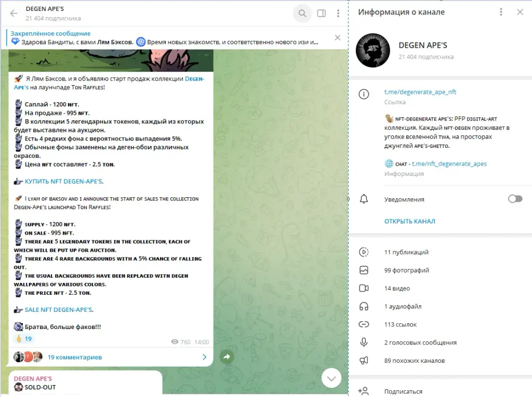Open 89 похожих каналов list
Viewport: 532px width, 397px height.
click(x=441, y=360)
